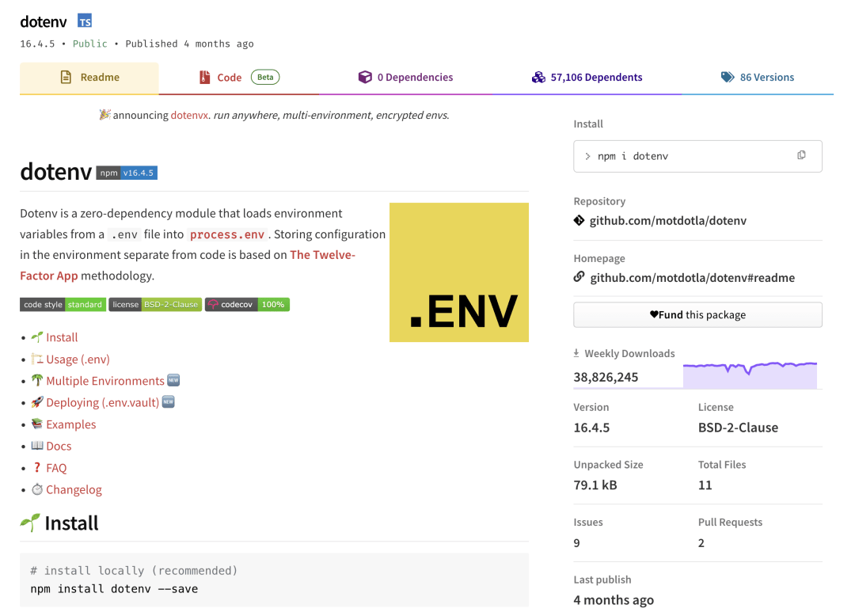This screenshot has height=616, width=855.
Task: View the 57,106 Dependents tab
Action: [587, 78]
